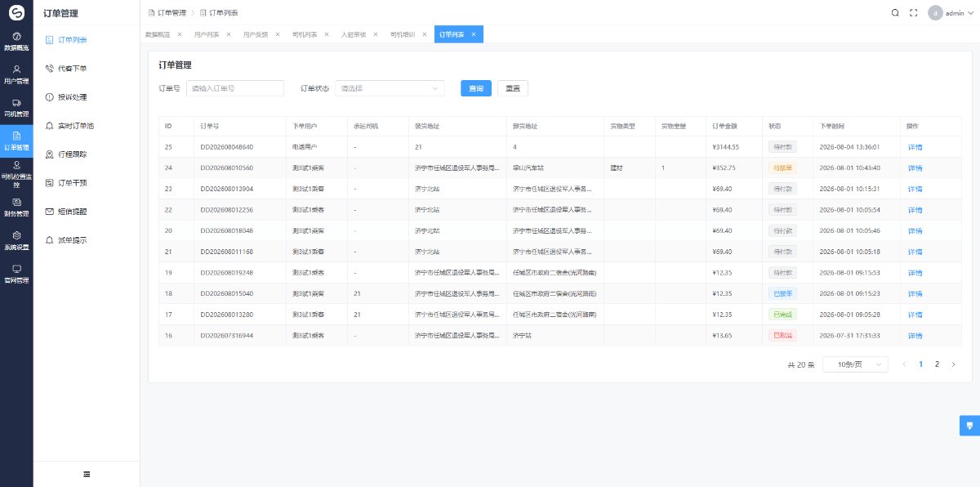The height and width of the screenshot is (487, 980).
Task: Close the 入驻审核 tab
Action: point(375,34)
